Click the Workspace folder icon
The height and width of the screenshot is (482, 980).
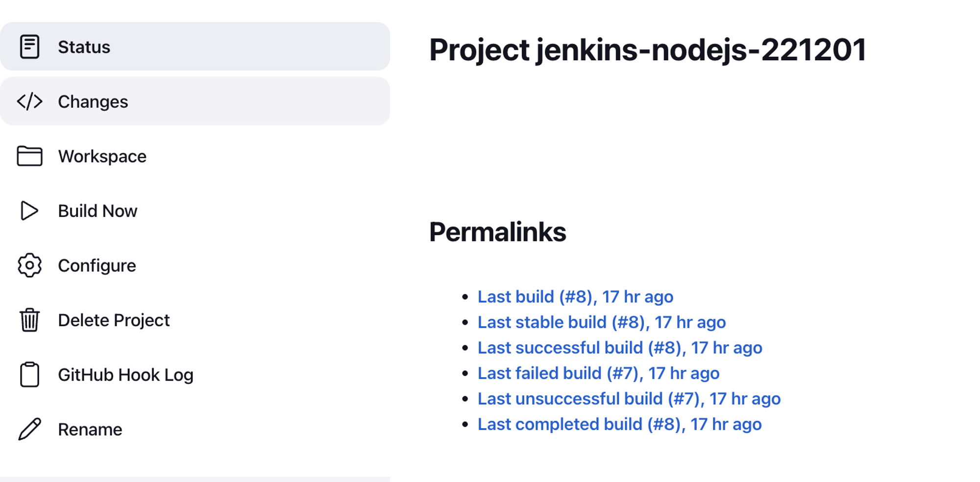click(29, 156)
